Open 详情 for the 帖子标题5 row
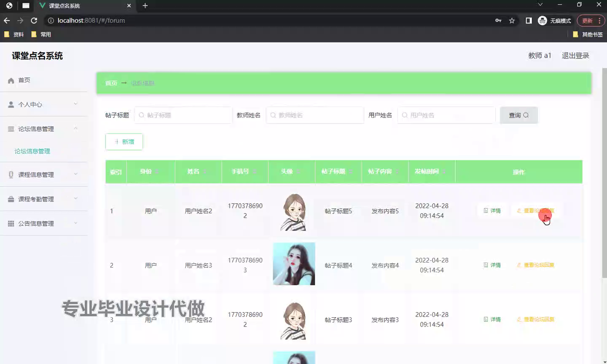The image size is (607, 364). tap(492, 211)
